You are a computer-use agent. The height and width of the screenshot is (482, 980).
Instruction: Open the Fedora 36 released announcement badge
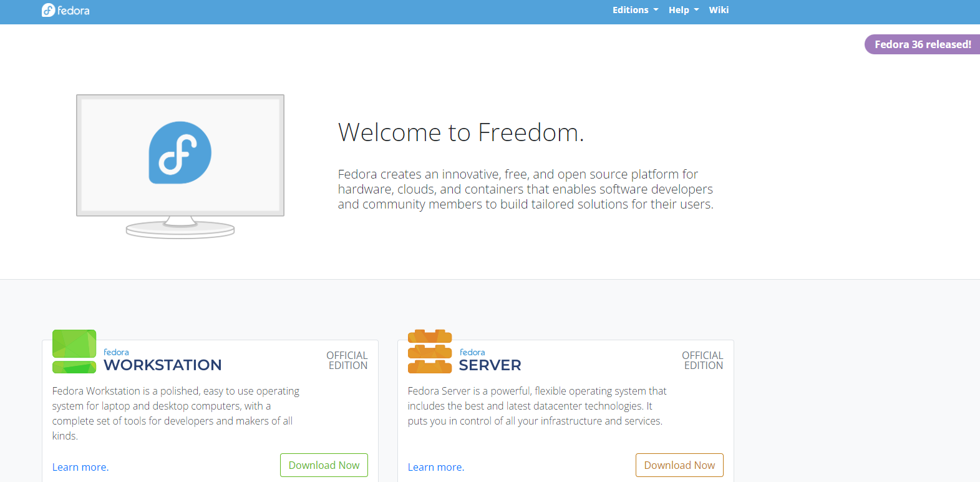[x=922, y=44]
